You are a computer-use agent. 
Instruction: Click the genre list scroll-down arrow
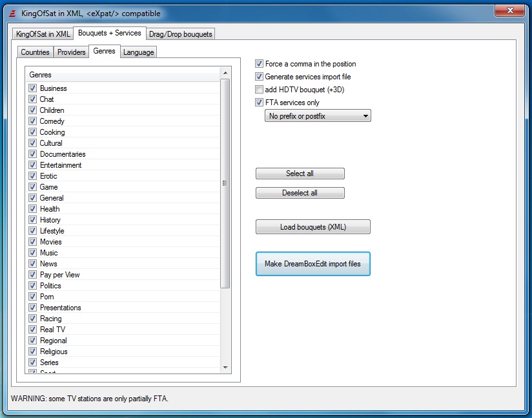click(225, 368)
